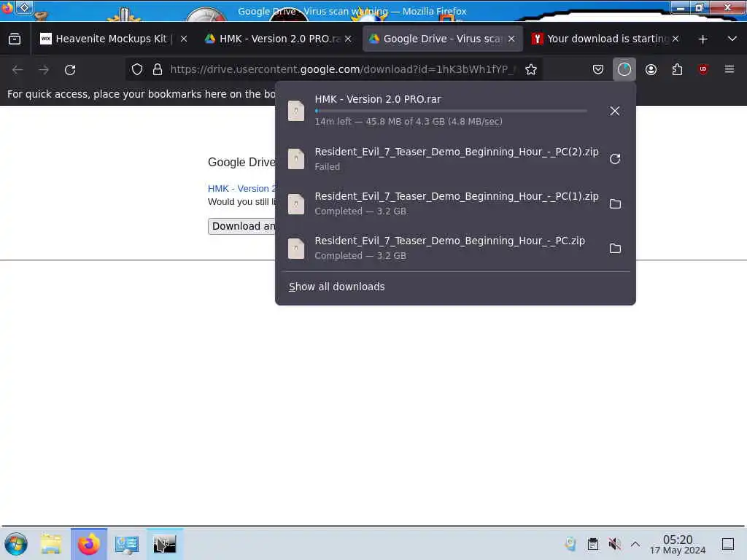Open clipboard tray icon

coord(592,544)
